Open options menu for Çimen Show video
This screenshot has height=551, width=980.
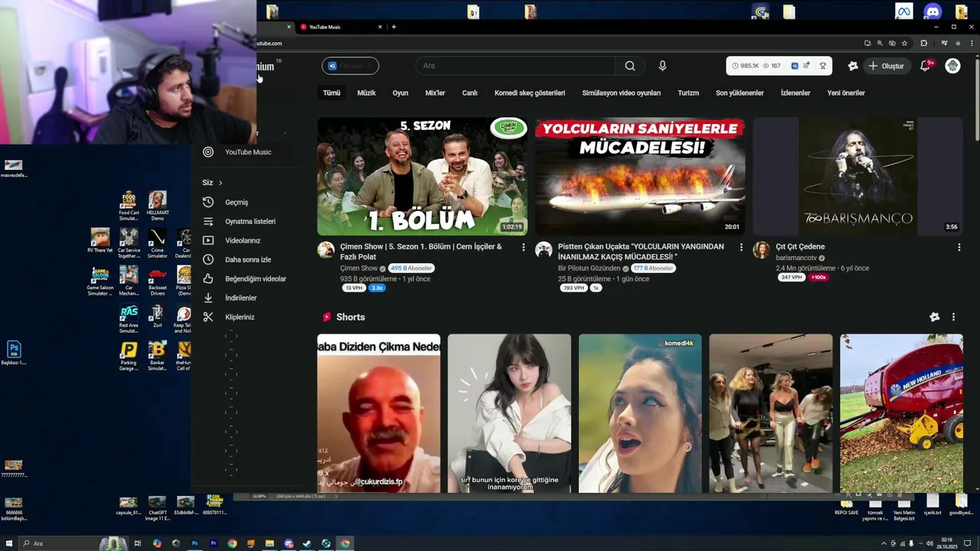pyautogui.click(x=524, y=247)
